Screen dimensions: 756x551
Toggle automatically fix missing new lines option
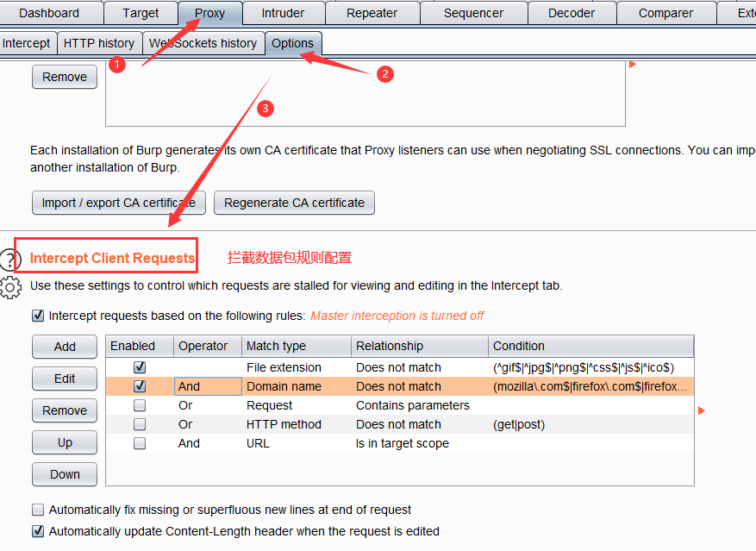38,510
